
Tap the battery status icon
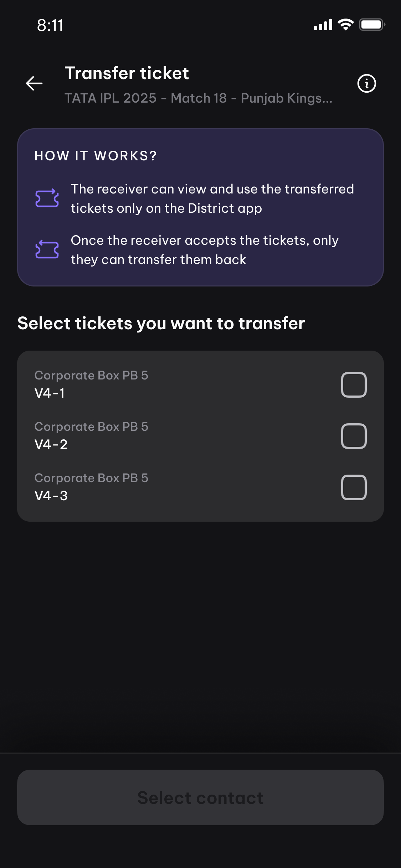pyautogui.click(x=372, y=25)
